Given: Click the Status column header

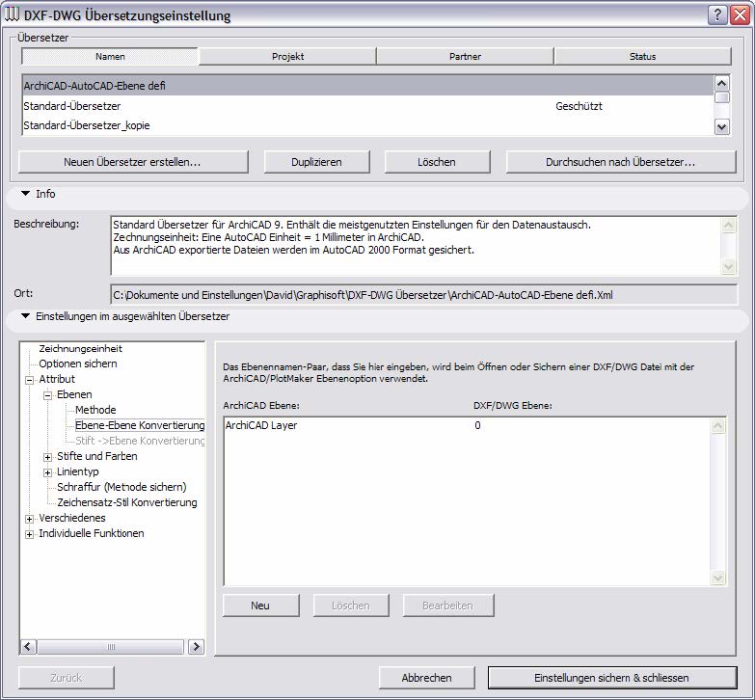Looking at the screenshot, I should point(643,56).
